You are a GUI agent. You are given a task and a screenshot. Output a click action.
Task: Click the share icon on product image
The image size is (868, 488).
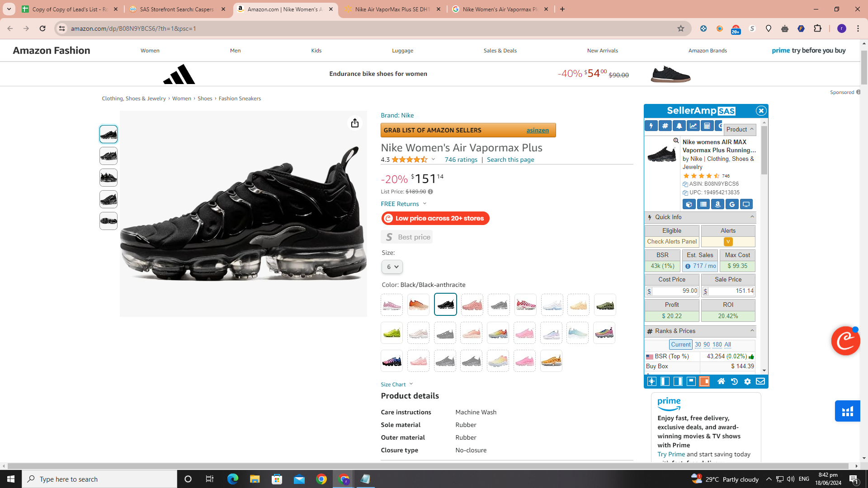click(355, 123)
